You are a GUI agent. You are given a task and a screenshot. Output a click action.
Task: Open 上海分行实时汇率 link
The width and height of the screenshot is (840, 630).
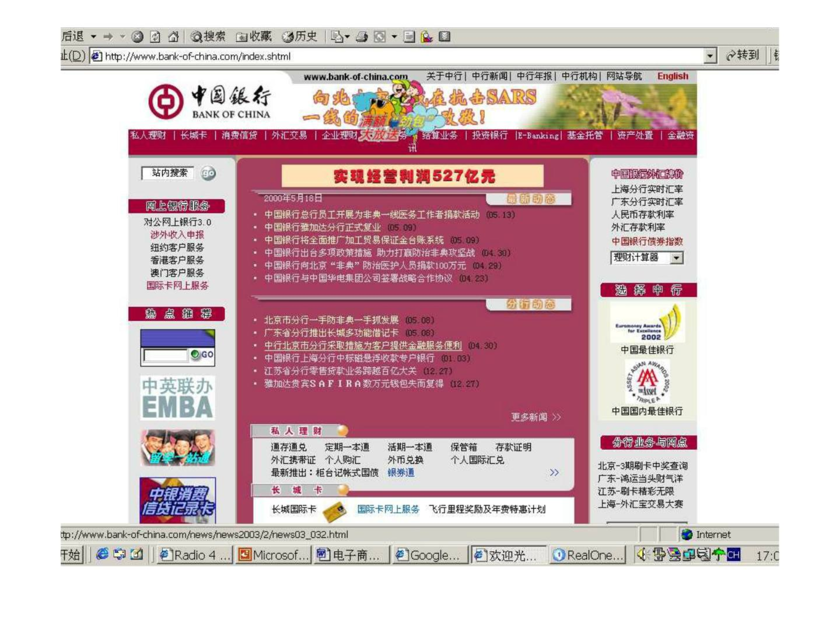click(647, 189)
